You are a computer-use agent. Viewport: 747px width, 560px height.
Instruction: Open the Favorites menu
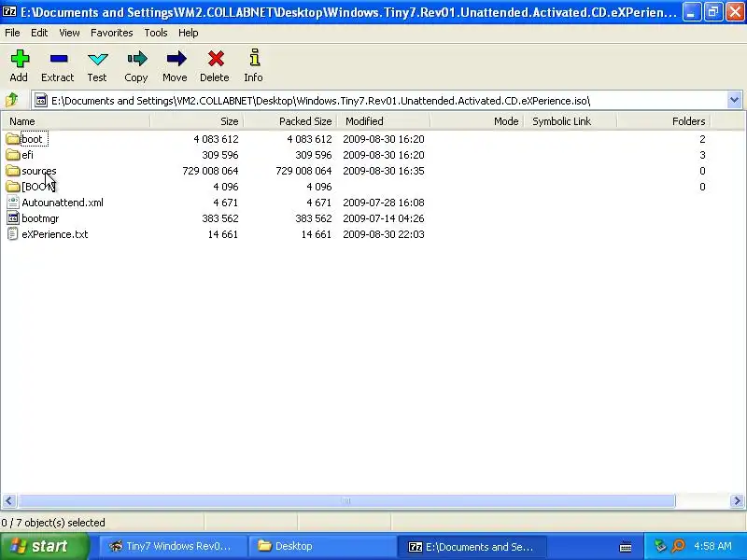[x=111, y=33]
